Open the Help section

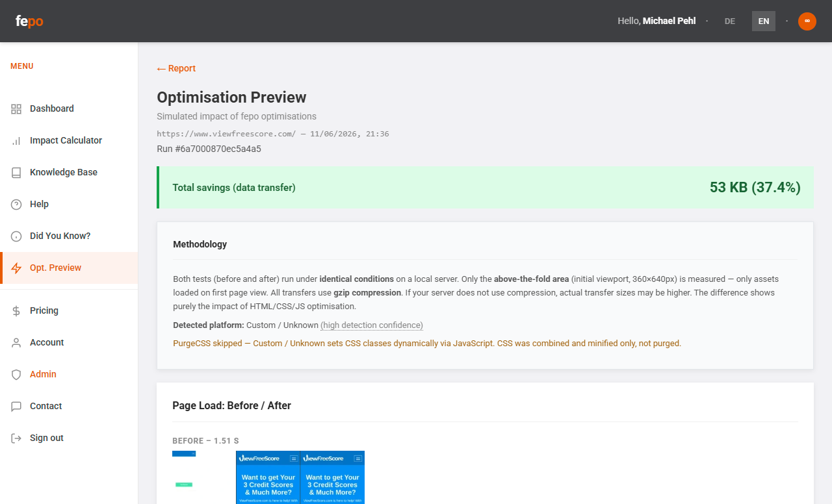click(69, 204)
